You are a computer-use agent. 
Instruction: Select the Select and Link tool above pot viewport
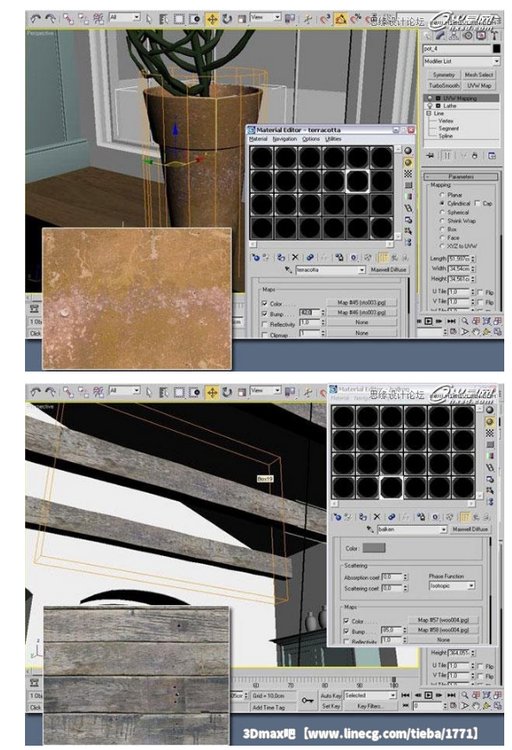coord(68,19)
